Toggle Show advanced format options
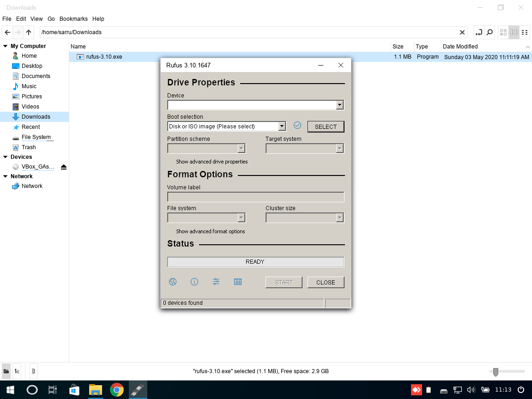This screenshot has height=399, width=532. click(x=210, y=231)
